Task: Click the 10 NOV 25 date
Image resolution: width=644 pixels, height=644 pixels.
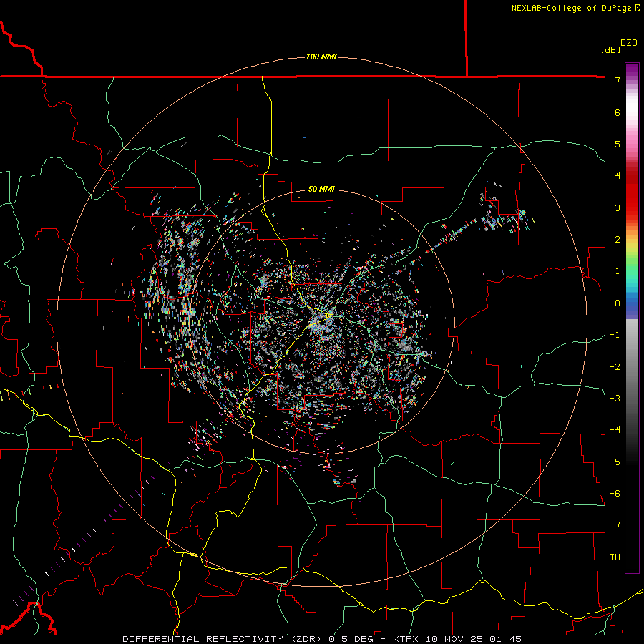Action: (x=455, y=639)
